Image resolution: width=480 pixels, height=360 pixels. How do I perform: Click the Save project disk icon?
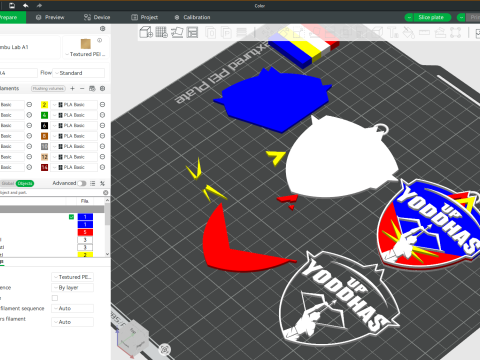pyautogui.click(x=12, y=5)
